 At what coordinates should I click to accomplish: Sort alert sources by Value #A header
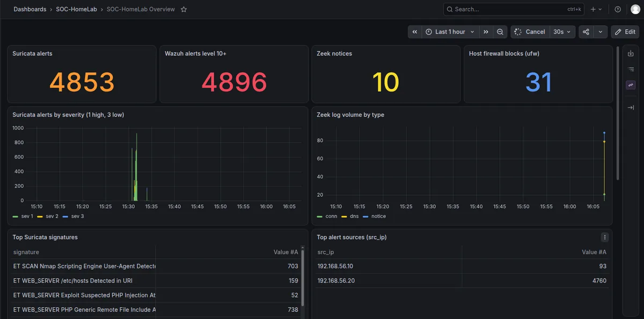(x=594, y=252)
